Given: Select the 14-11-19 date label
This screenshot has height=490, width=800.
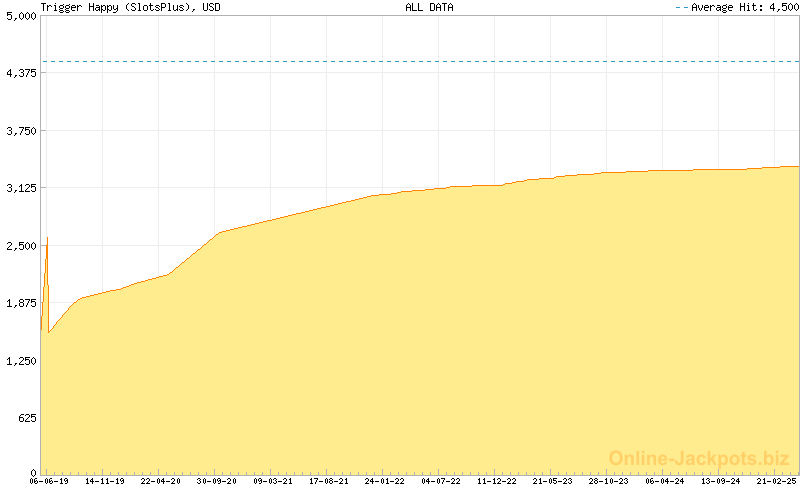Looking at the screenshot, I should pos(104,481).
